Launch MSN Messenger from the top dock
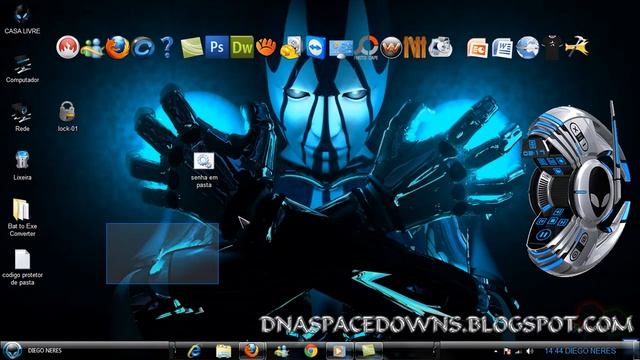The height and width of the screenshot is (360, 640). (92, 48)
